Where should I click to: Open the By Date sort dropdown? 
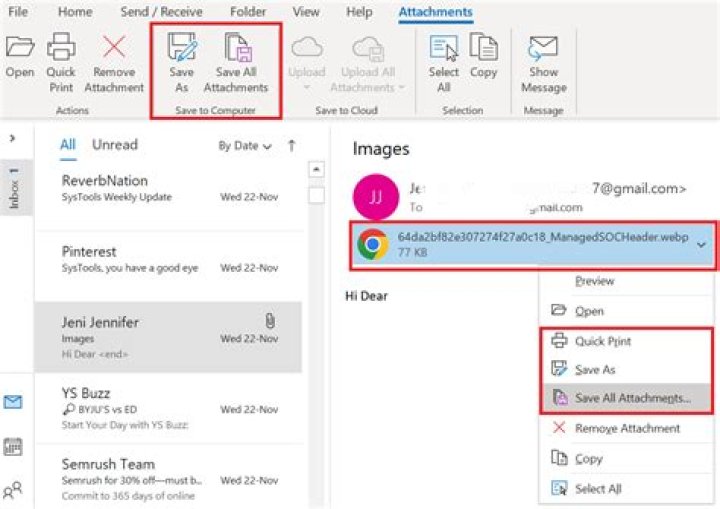point(245,146)
